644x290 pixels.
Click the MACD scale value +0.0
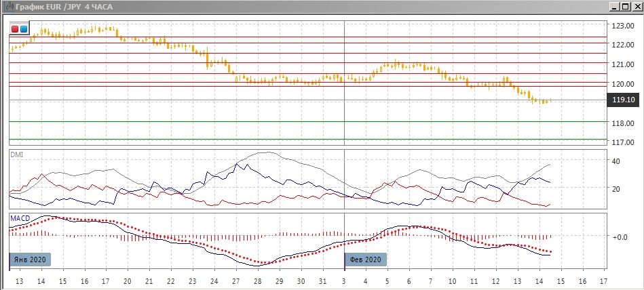coord(619,237)
